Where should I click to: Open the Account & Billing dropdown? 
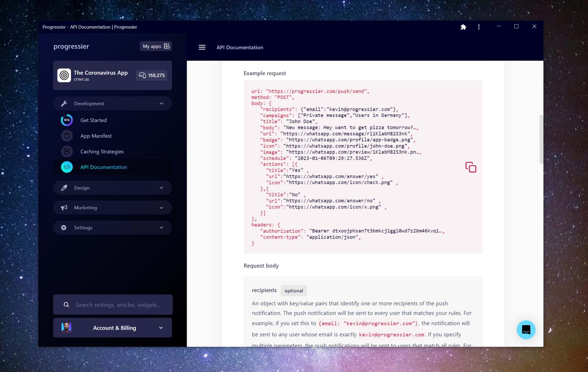[113, 328]
